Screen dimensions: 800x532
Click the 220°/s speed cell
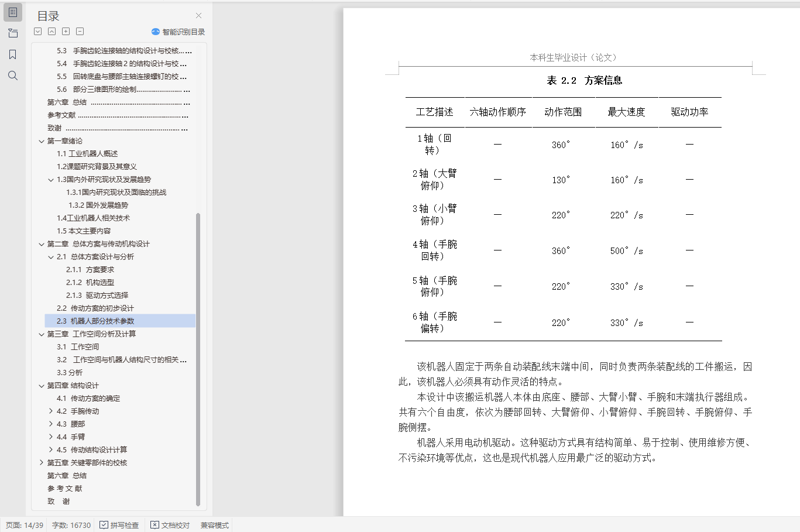(626, 215)
